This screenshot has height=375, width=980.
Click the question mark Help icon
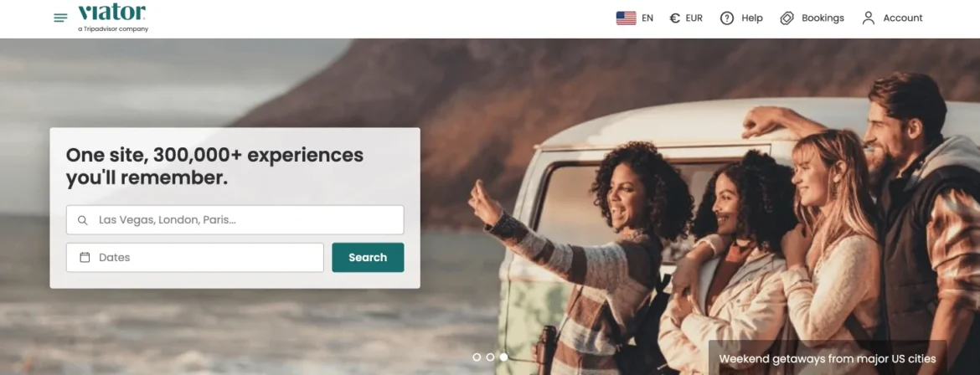(x=727, y=18)
